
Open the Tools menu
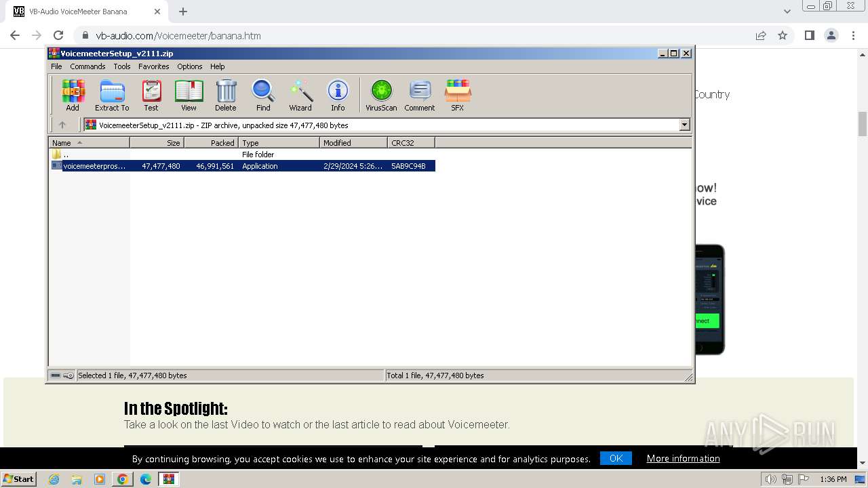pos(122,66)
